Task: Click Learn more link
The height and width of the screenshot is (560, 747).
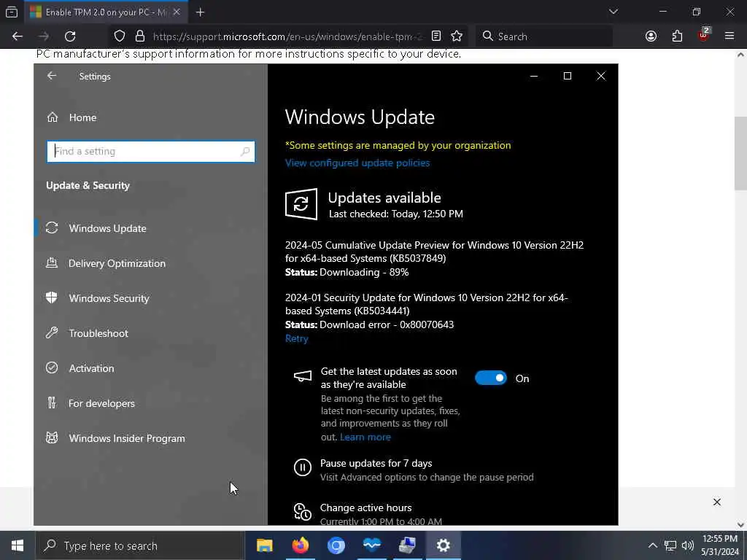Action: pos(365,437)
